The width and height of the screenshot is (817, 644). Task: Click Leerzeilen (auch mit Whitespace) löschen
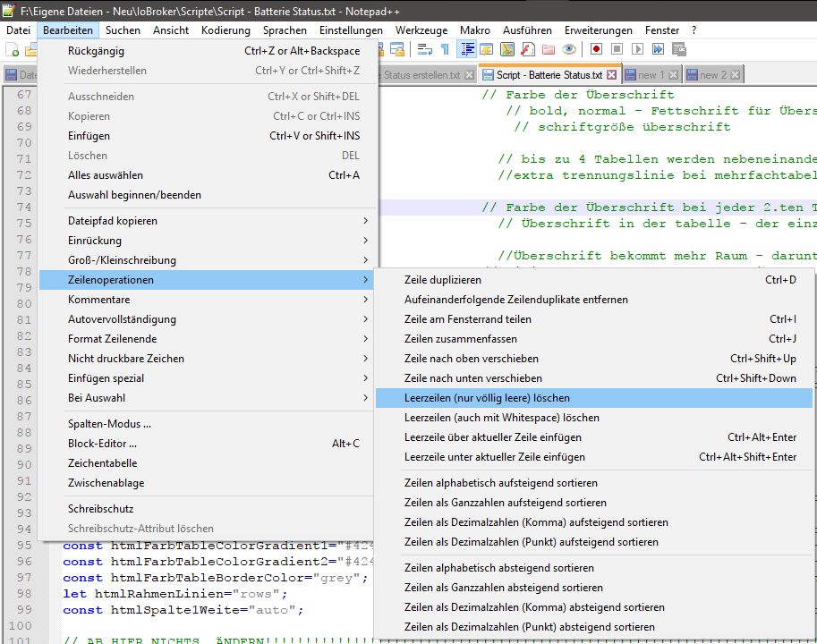click(x=594, y=418)
